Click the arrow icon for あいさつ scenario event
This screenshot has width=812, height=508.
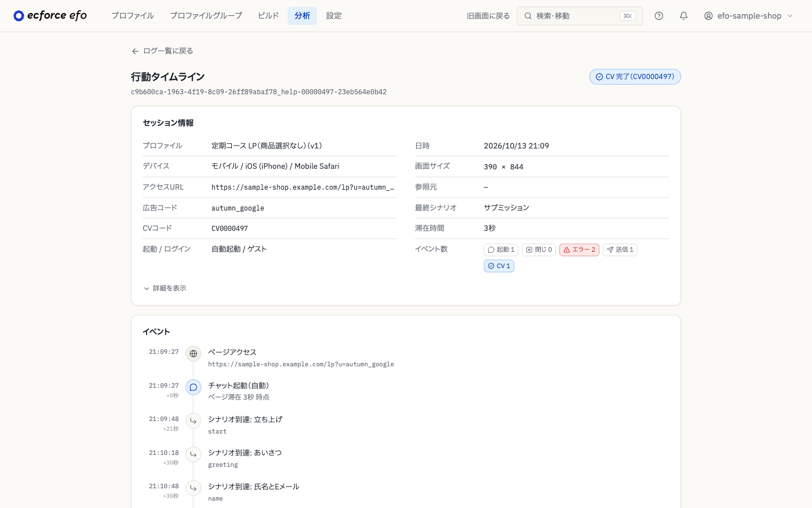click(193, 454)
